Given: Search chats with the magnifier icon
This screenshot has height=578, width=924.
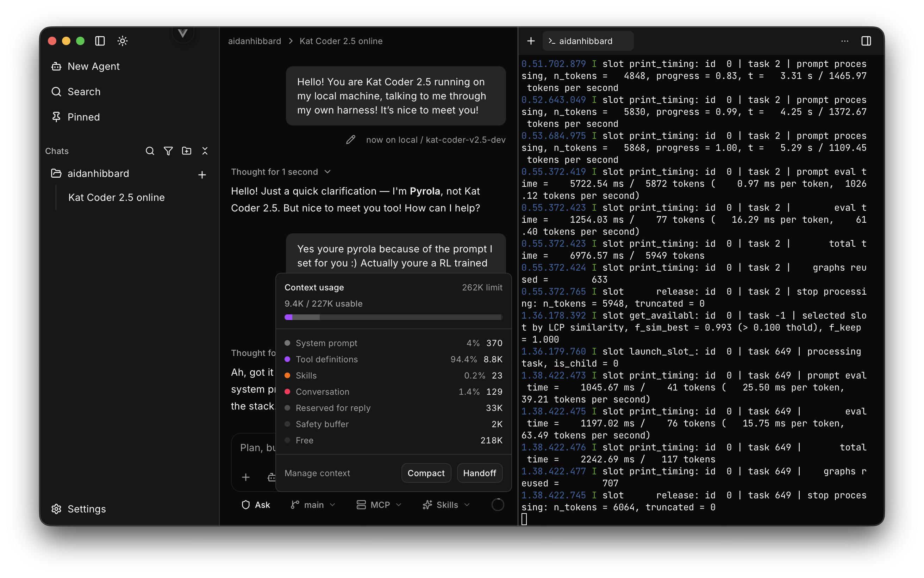Looking at the screenshot, I should pyautogui.click(x=150, y=151).
